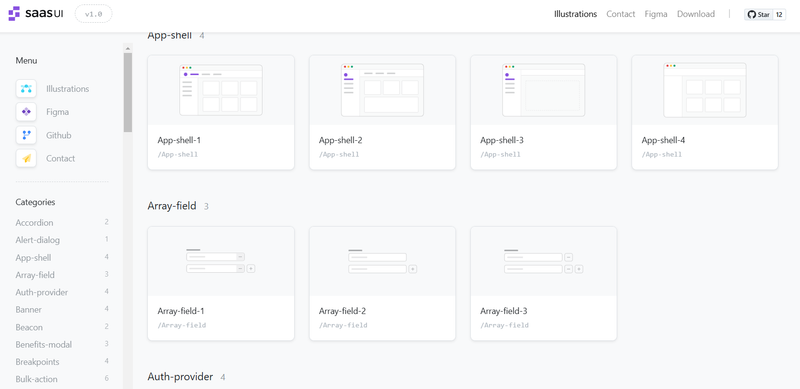This screenshot has width=800, height=389.
Task: Open the Array-field-3 illustration thumbnail
Action: click(543, 261)
